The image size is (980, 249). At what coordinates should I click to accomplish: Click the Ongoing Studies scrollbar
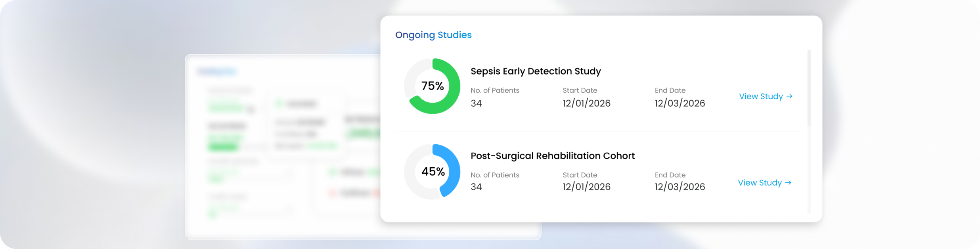(x=809, y=88)
